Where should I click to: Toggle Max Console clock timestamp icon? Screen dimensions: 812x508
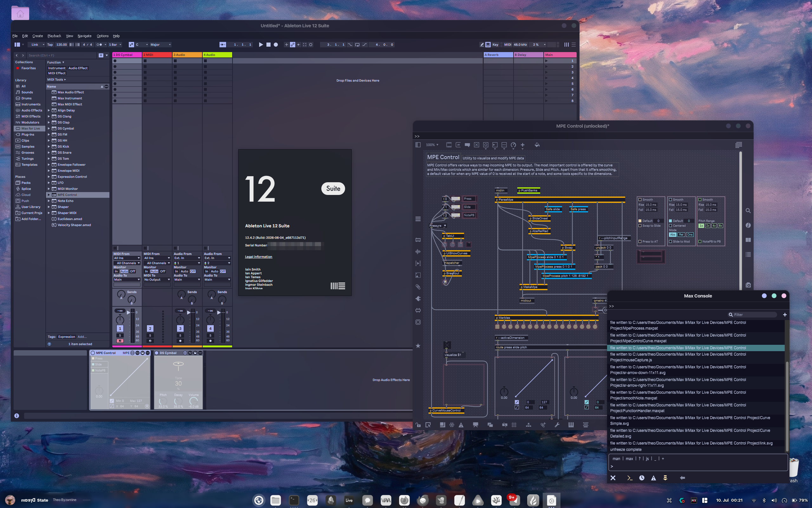coord(642,478)
